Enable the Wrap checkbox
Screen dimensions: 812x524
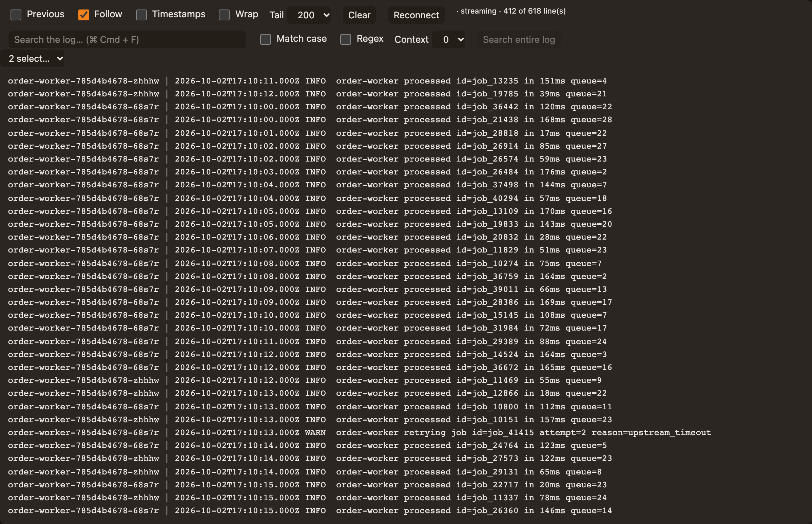coord(224,15)
